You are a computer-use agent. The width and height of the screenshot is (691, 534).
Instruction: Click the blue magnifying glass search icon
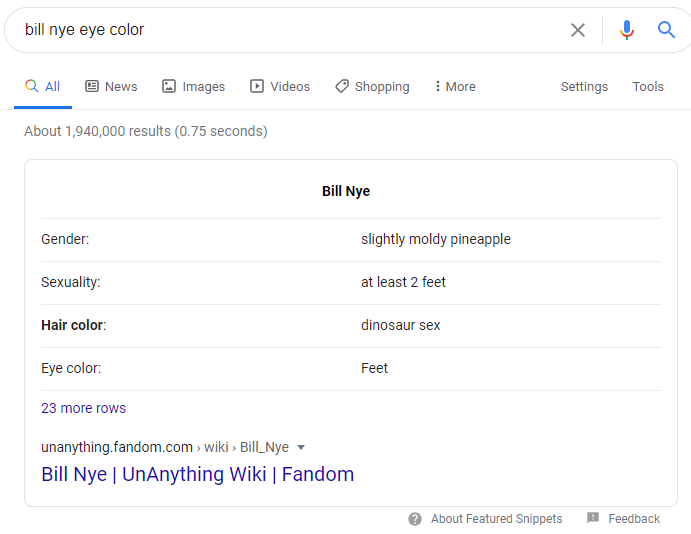coord(666,30)
